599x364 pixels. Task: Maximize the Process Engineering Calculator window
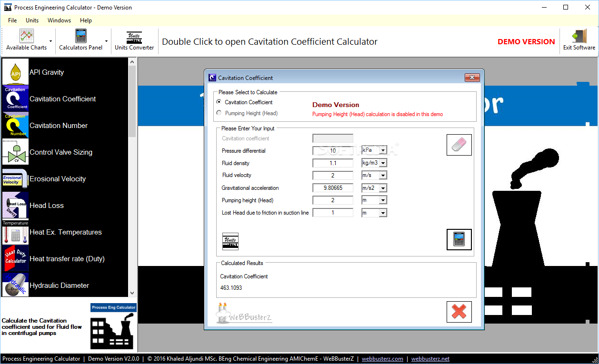(566, 7)
